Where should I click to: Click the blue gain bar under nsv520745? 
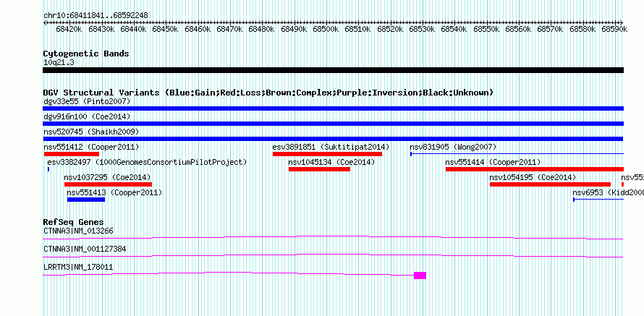coord(333,139)
